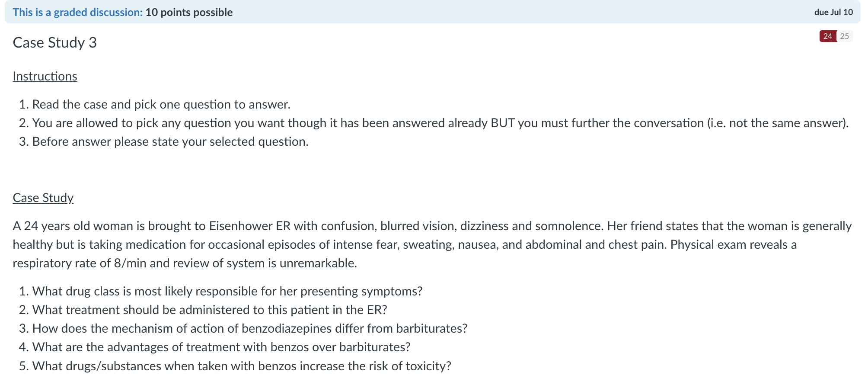Screen dimensions: 868x385
Task: Select the 10 points possible text
Action: tap(189, 12)
